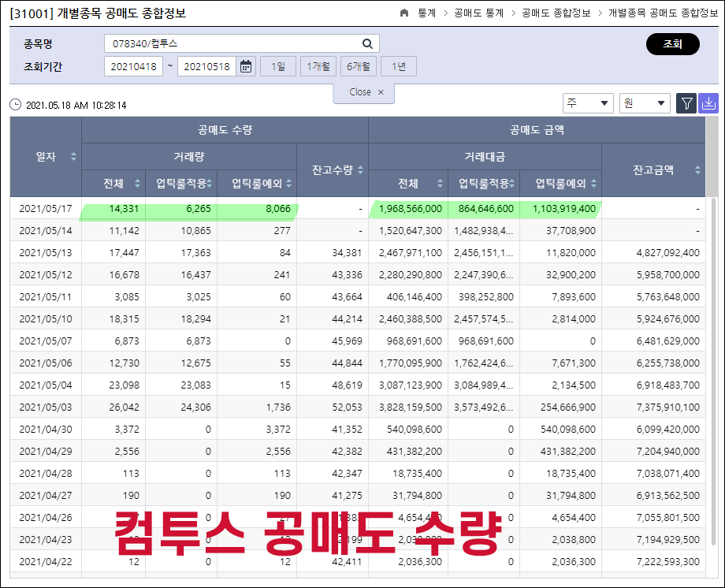Sort 거래대금 전체 column
The image size is (725, 588).
441,183
